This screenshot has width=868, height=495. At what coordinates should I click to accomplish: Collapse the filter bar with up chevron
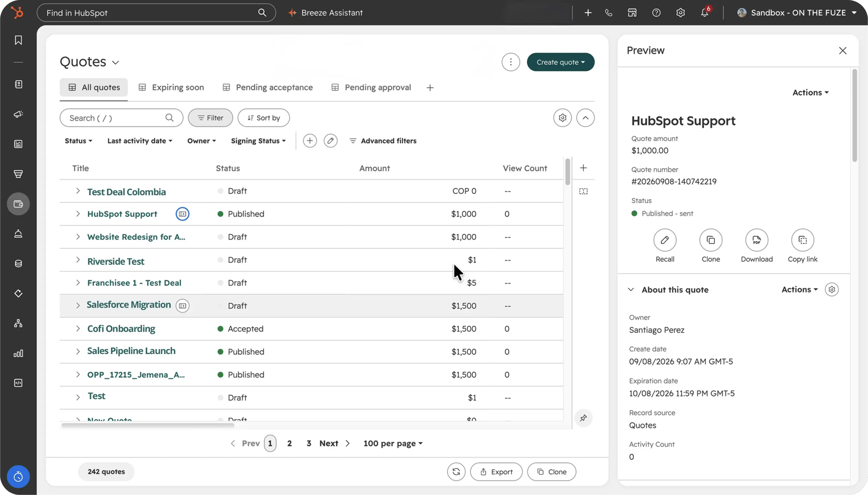tap(585, 118)
